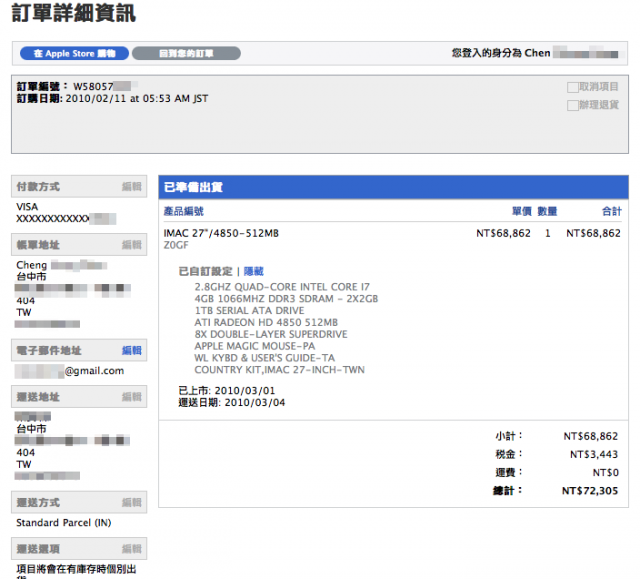Select the IMAC 27"/4850-512MB product name
The height and width of the screenshot is (579, 640).
click(x=221, y=233)
